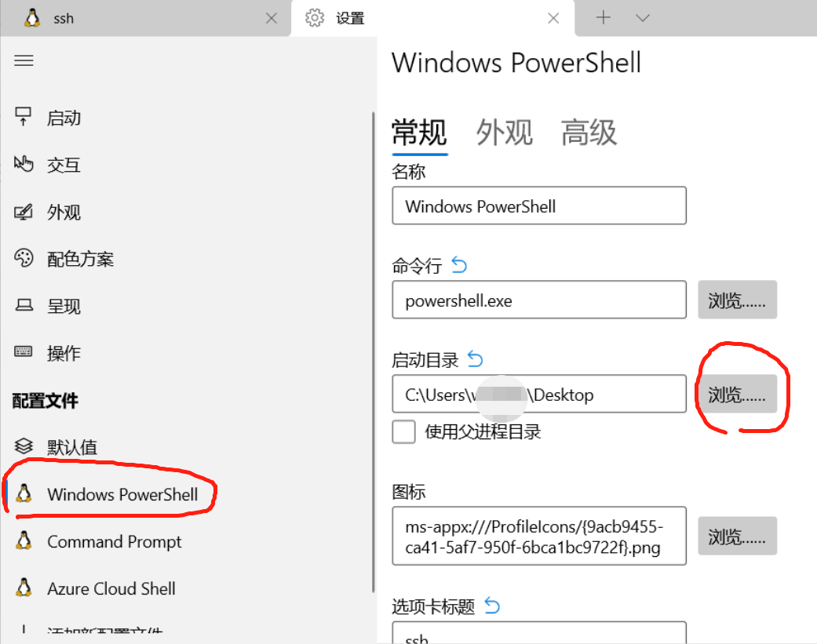The width and height of the screenshot is (817, 644).
Task: Open the 呈现 (Rendering) settings section
Action: pos(63,306)
